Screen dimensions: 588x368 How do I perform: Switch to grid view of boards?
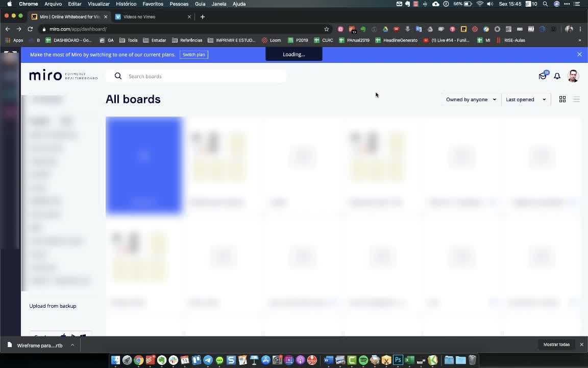pyautogui.click(x=562, y=99)
